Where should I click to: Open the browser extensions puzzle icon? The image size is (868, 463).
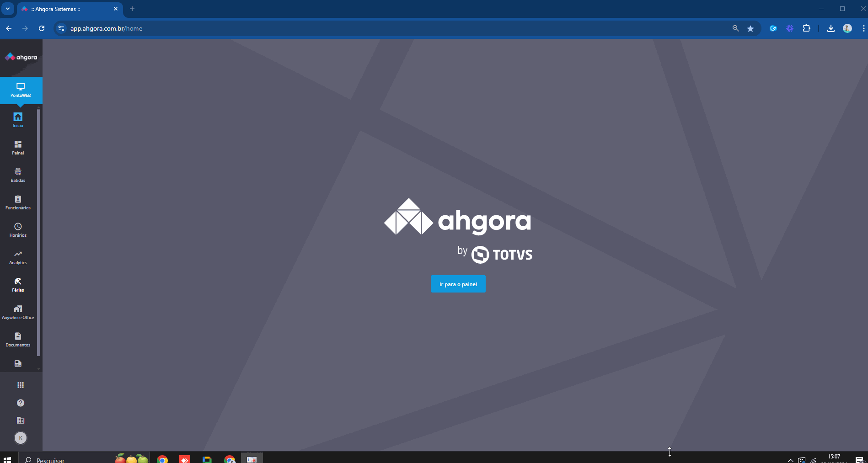pyautogui.click(x=806, y=28)
